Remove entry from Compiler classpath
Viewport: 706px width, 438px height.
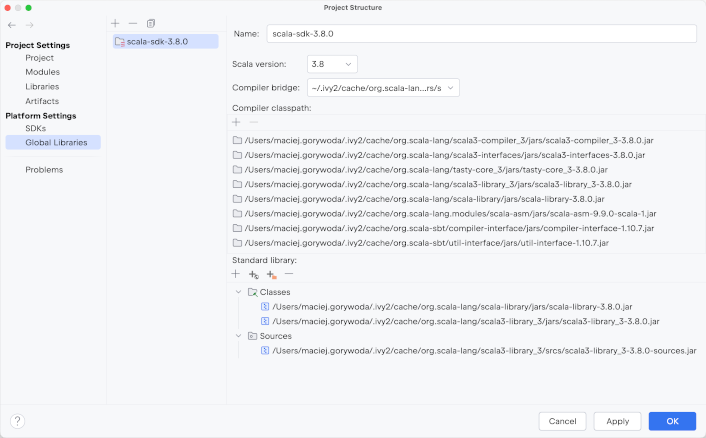(x=254, y=122)
